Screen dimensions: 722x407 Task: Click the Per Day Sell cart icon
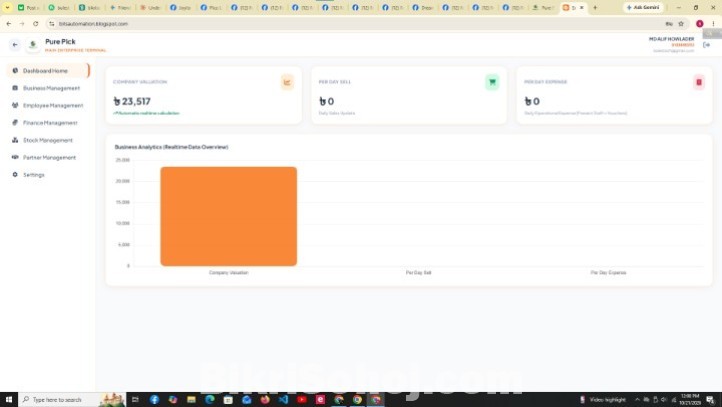(x=492, y=82)
